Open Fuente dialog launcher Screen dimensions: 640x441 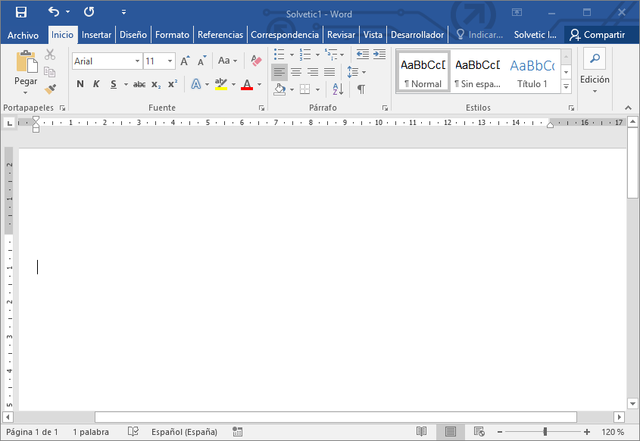[x=262, y=108]
